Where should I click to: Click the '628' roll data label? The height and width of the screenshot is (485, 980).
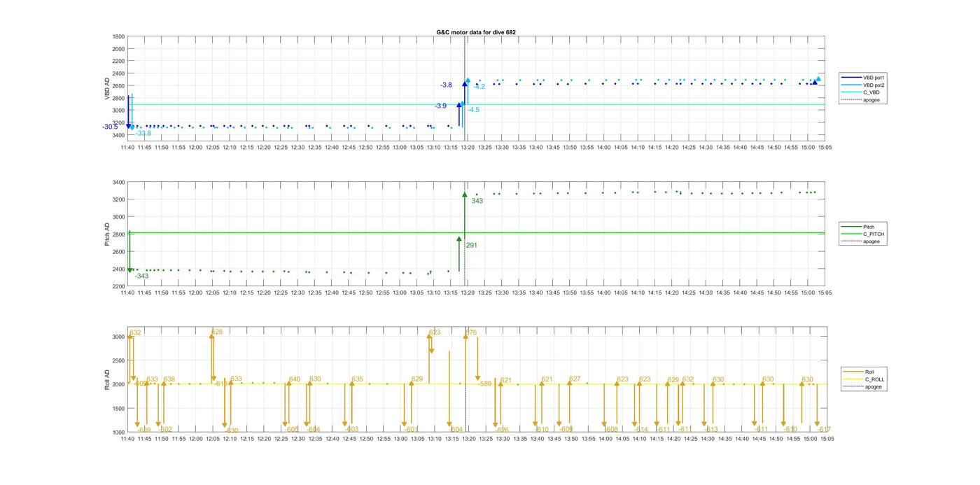[x=217, y=332]
